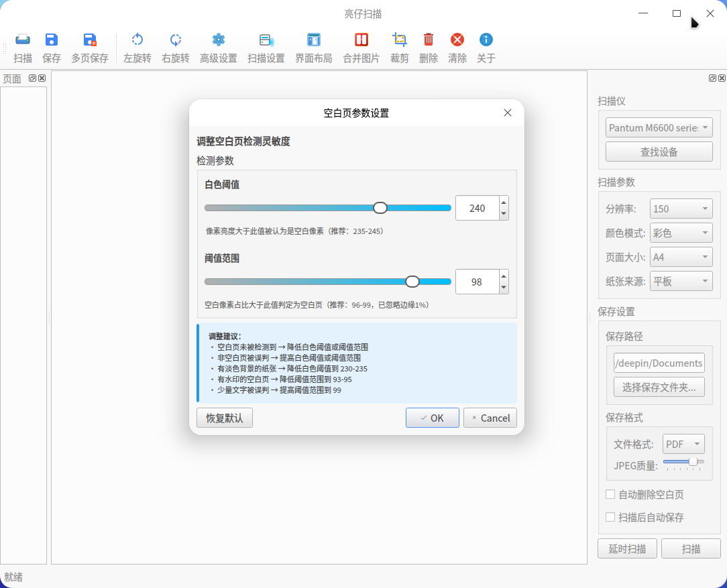This screenshot has height=588, width=727.
Task: Maximize the 亮仔扫描 window
Action: pos(677,13)
